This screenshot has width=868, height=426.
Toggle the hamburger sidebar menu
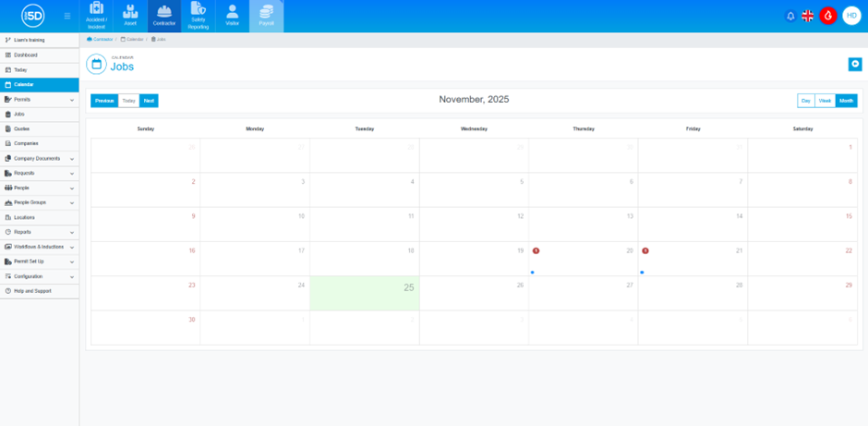tap(66, 16)
